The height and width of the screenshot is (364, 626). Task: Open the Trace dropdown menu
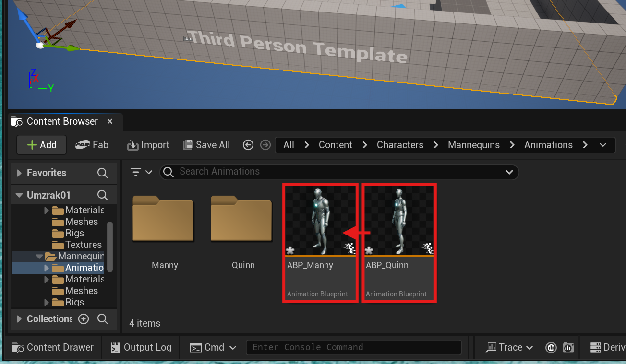509,347
